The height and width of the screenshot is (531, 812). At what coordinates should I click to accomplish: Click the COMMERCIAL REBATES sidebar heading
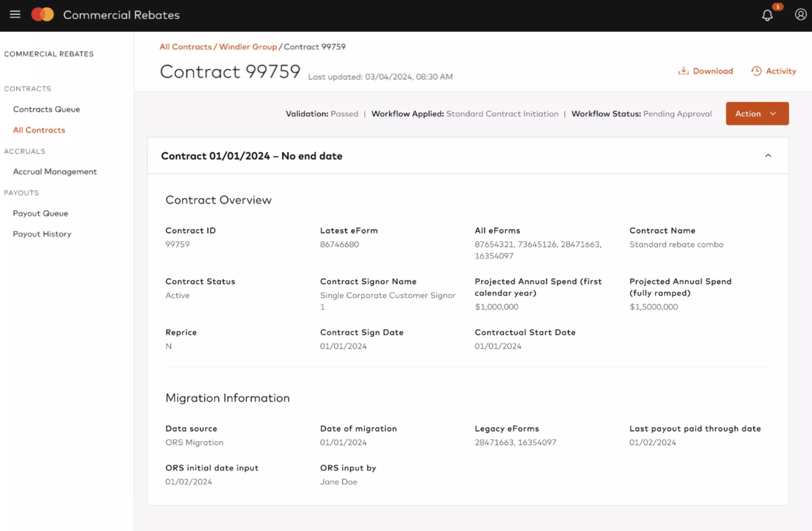(49, 54)
